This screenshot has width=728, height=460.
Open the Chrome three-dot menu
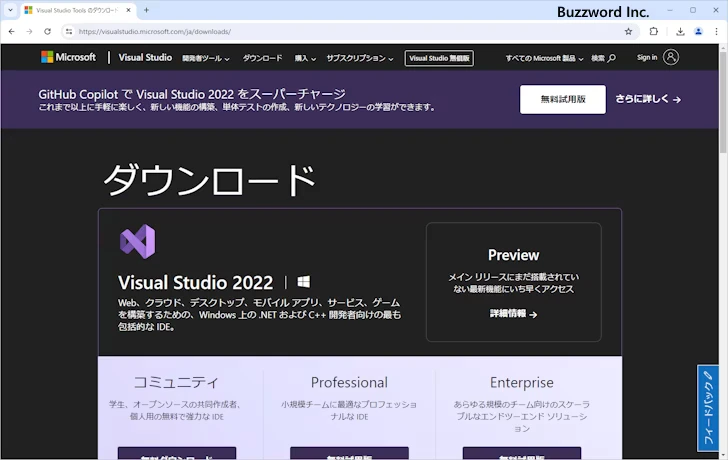tap(716, 32)
